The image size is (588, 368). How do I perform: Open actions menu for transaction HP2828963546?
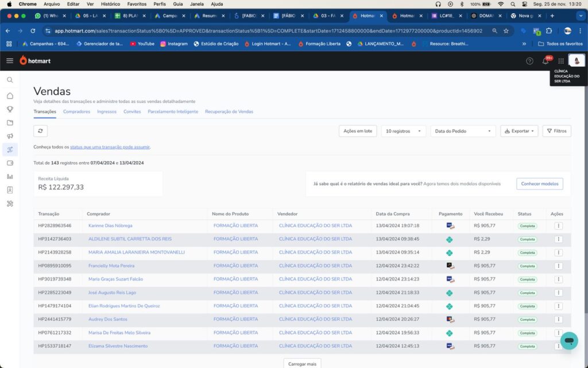click(x=558, y=225)
